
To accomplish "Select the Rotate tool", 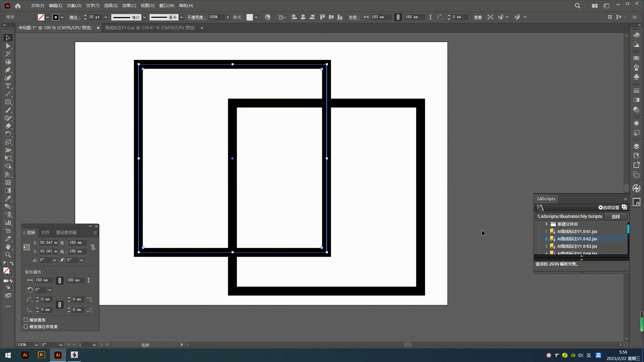I will tap(8, 134).
